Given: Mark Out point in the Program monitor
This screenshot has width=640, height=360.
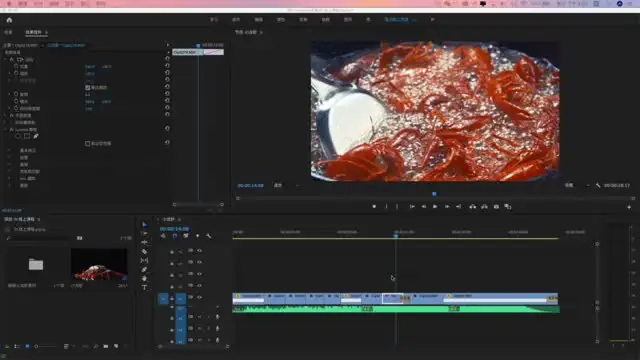Looking at the screenshot, I should tap(397, 207).
